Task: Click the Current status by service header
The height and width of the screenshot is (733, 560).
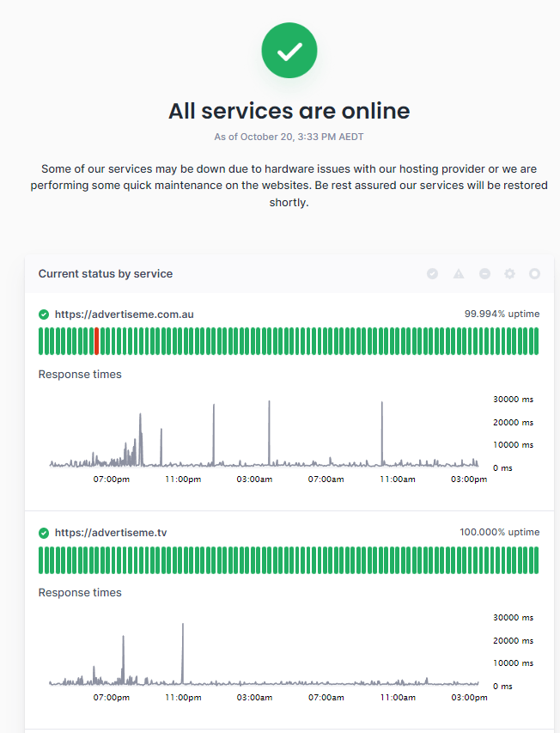Action: click(x=106, y=273)
